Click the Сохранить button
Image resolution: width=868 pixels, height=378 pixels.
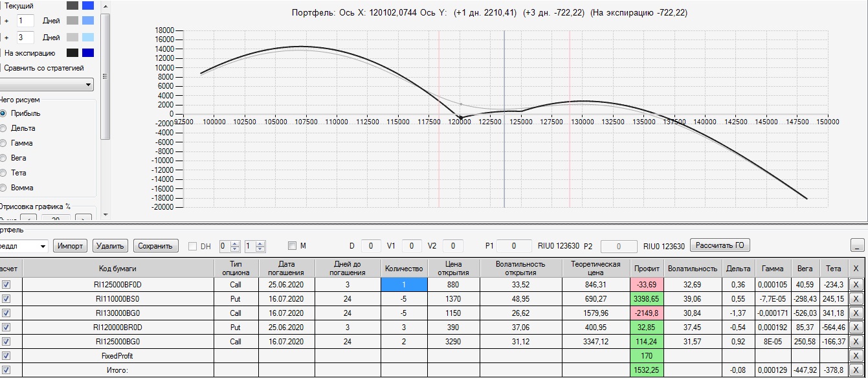(x=156, y=246)
